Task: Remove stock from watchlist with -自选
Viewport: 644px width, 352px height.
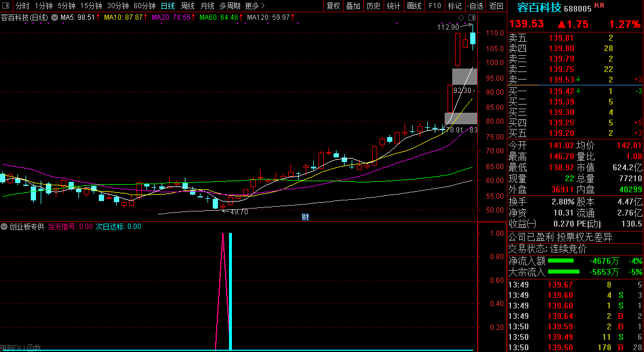Action: pyautogui.click(x=475, y=6)
